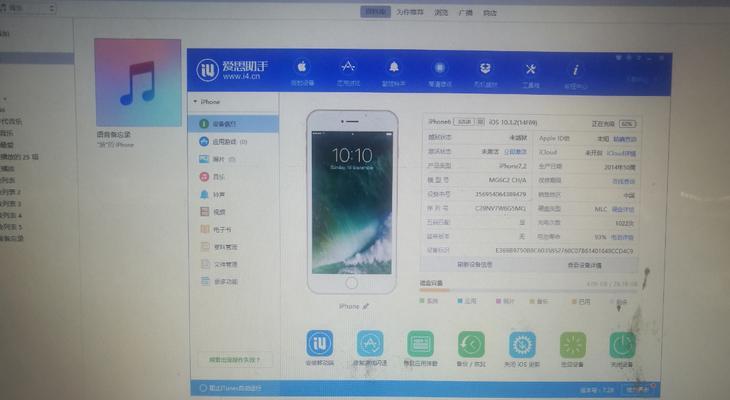Select Device Info in the sidebar

[x=234, y=124]
